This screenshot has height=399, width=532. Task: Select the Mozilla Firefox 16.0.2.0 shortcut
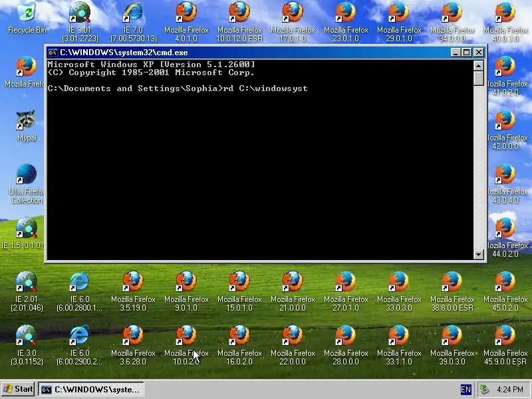[239, 345]
